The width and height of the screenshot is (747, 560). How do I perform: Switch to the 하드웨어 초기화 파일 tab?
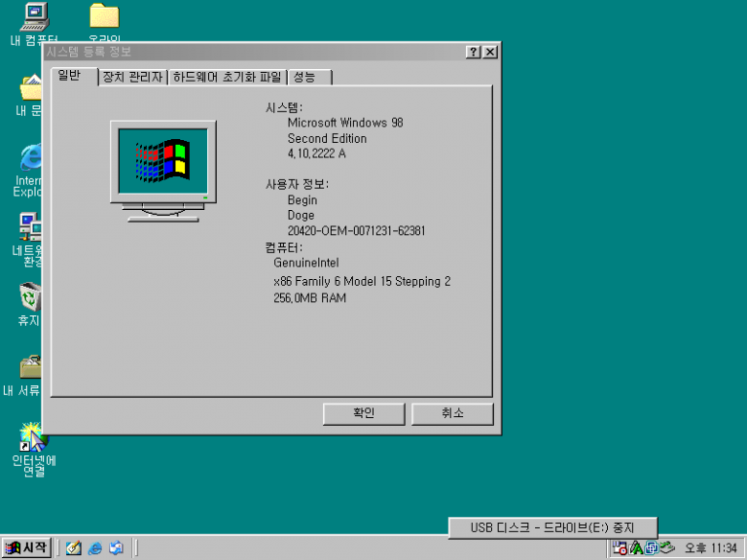(x=228, y=77)
